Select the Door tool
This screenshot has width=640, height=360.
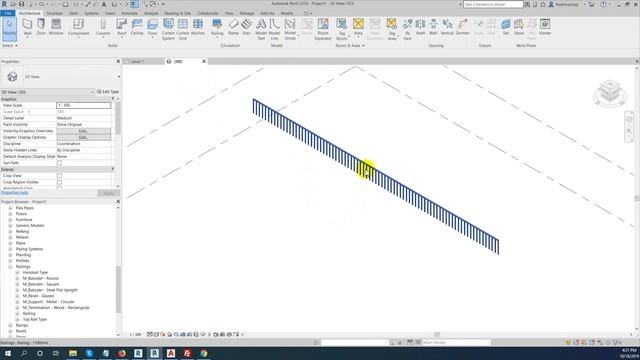coord(41,27)
